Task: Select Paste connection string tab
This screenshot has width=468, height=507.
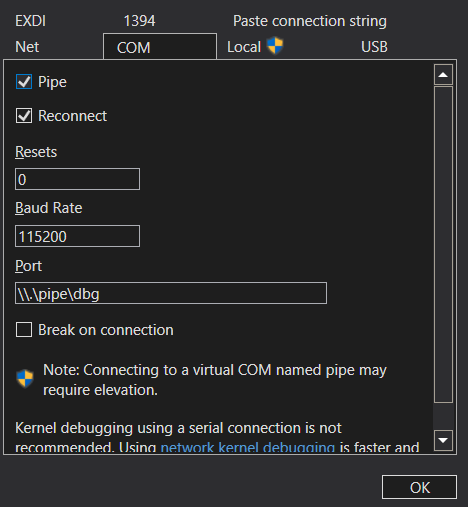Action: 310,21
